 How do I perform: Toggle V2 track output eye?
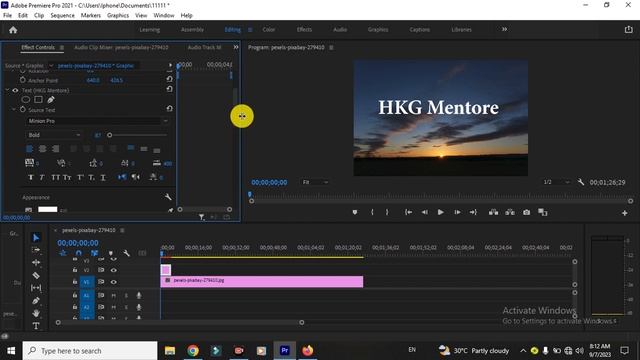point(113,270)
